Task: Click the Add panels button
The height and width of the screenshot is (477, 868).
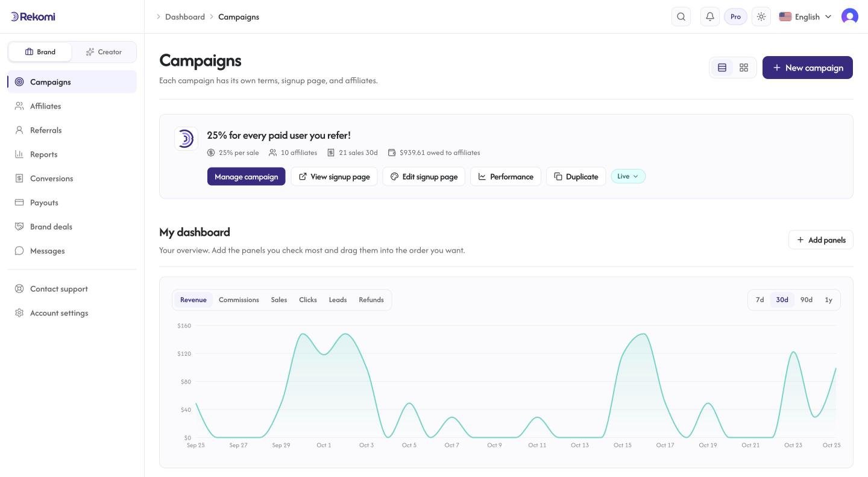Action: tap(821, 240)
